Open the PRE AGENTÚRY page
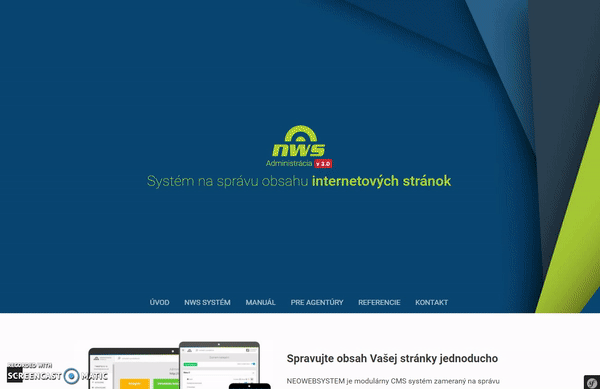600x389 pixels. tap(317, 303)
